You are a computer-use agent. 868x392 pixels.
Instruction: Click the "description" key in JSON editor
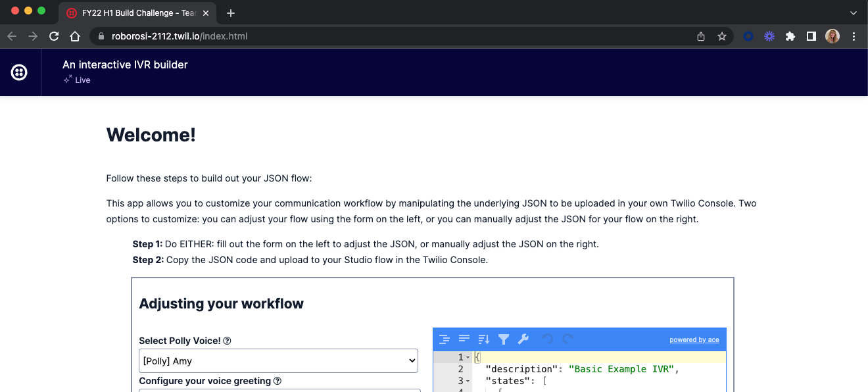coord(521,369)
